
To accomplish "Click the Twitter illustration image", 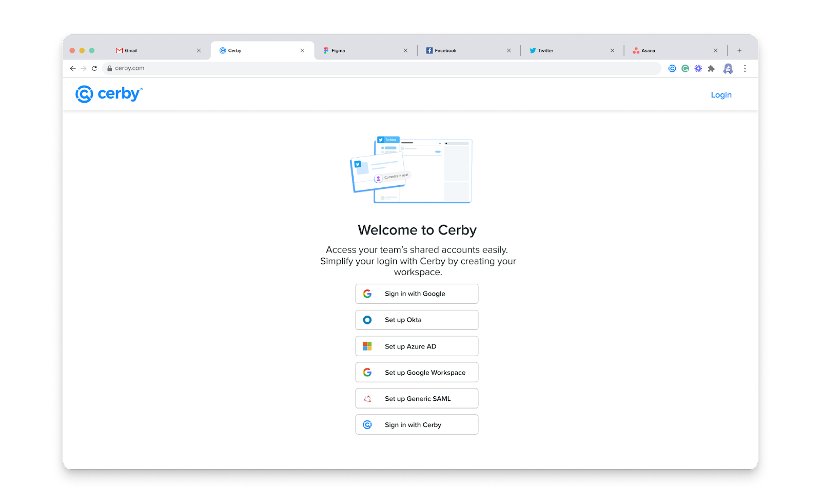I will pyautogui.click(x=411, y=169).
